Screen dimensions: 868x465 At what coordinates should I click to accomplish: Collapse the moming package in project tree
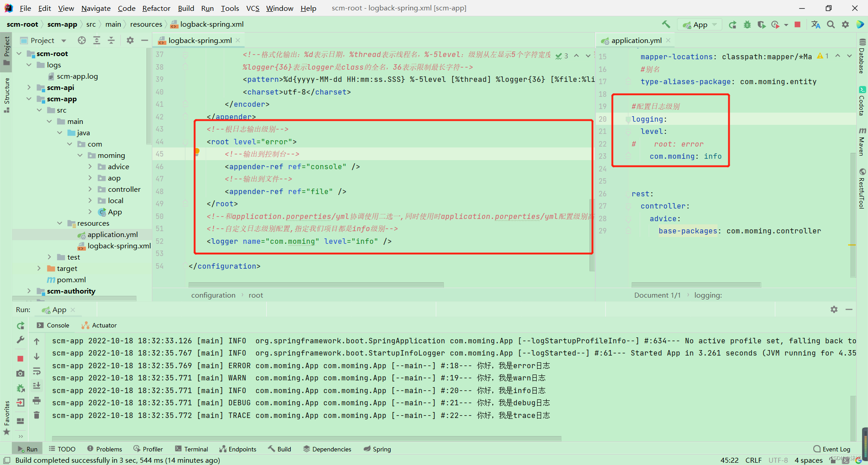click(80, 155)
